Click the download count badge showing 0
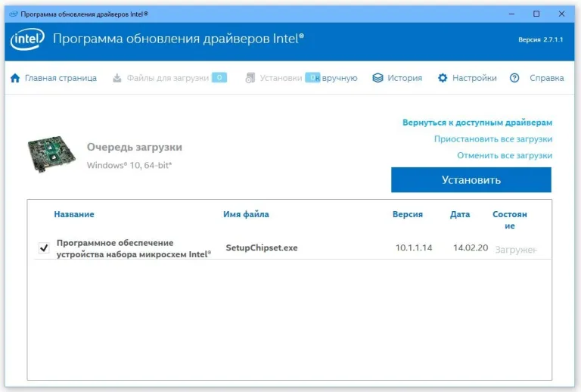The height and width of the screenshot is (392, 581). (x=219, y=77)
